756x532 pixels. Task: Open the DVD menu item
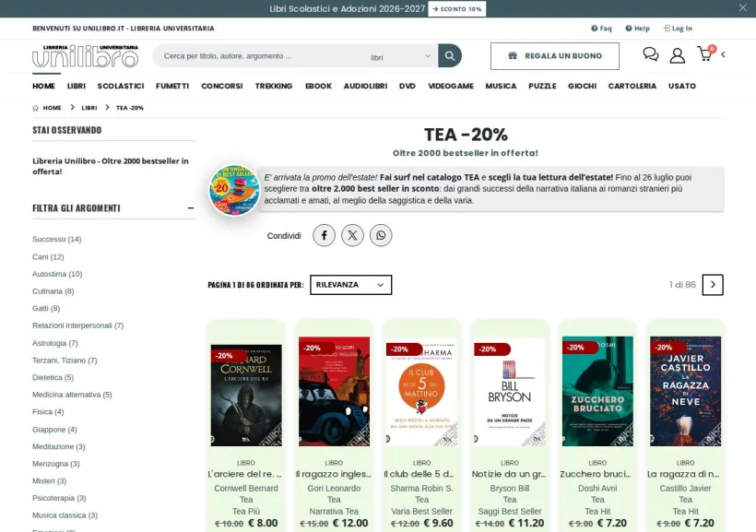[x=407, y=86]
